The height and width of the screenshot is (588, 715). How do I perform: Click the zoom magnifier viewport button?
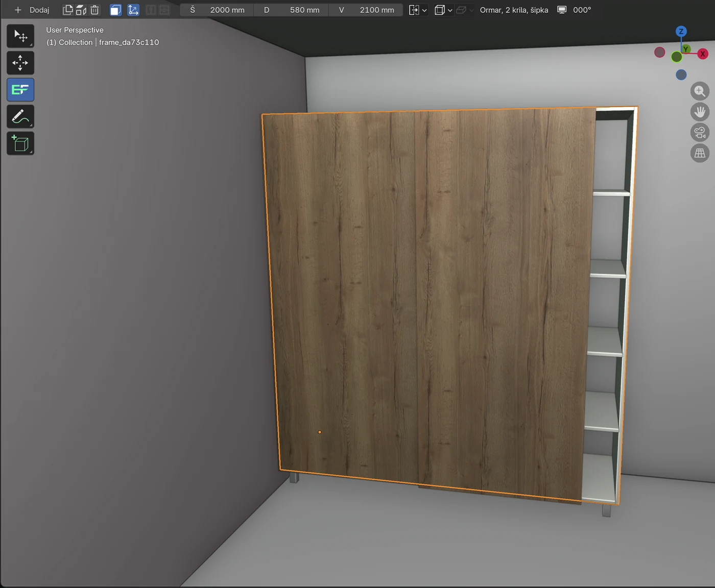(700, 91)
